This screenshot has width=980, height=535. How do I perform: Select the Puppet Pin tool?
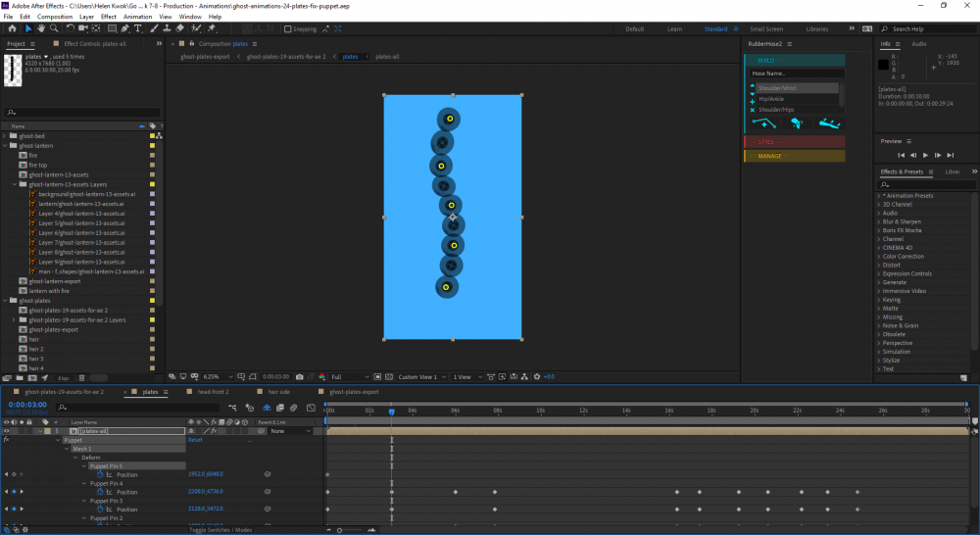pos(212,28)
